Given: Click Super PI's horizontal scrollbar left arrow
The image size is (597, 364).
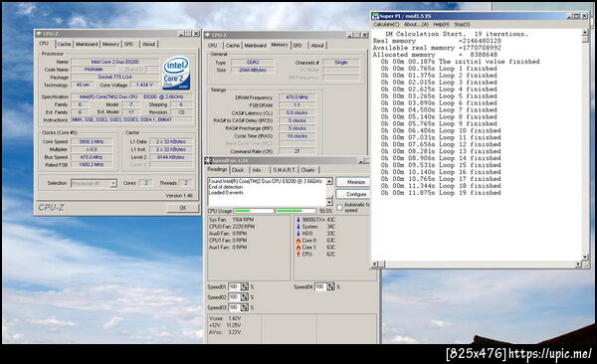Looking at the screenshot, I should (375, 264).
